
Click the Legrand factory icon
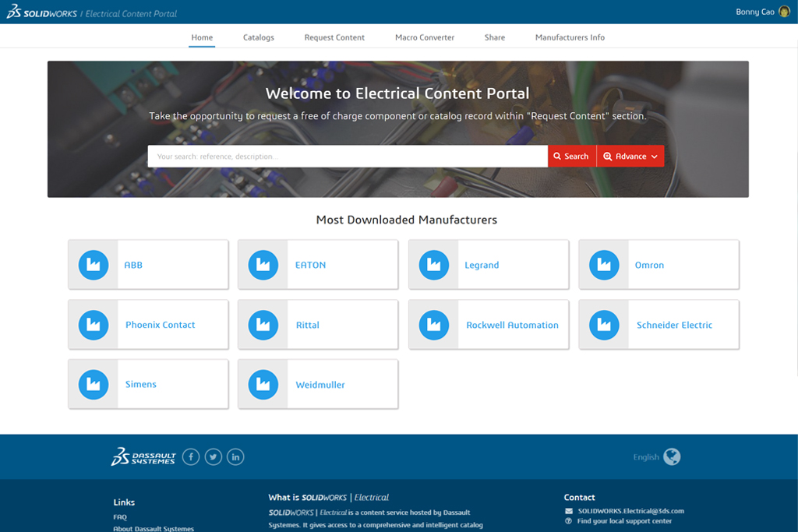coord(433,265)
